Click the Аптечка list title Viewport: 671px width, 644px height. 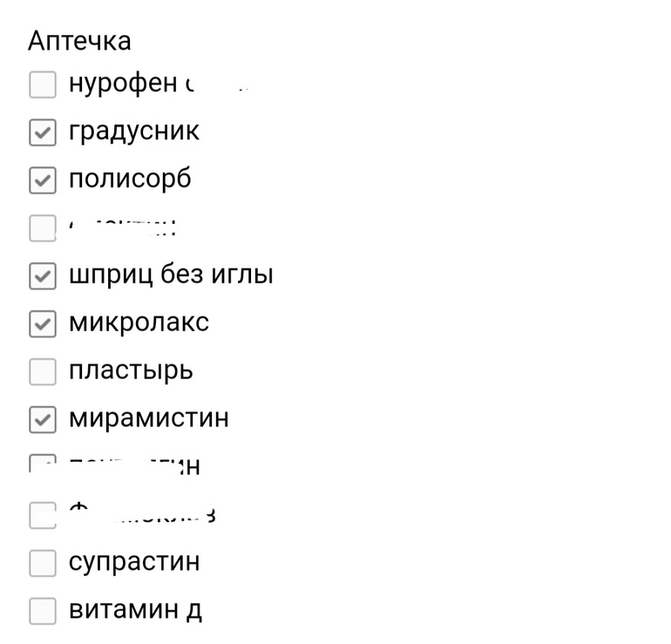click(x=79, y=41)
